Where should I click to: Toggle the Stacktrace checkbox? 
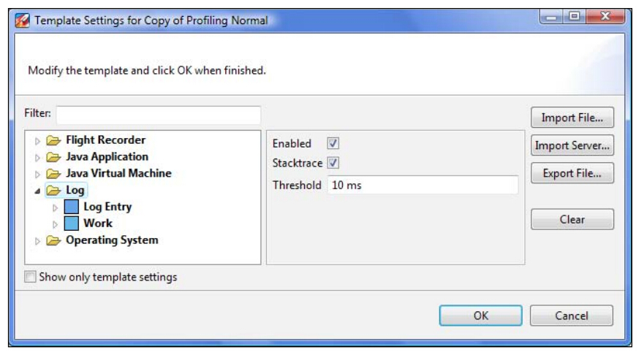(x=333, y=163)
